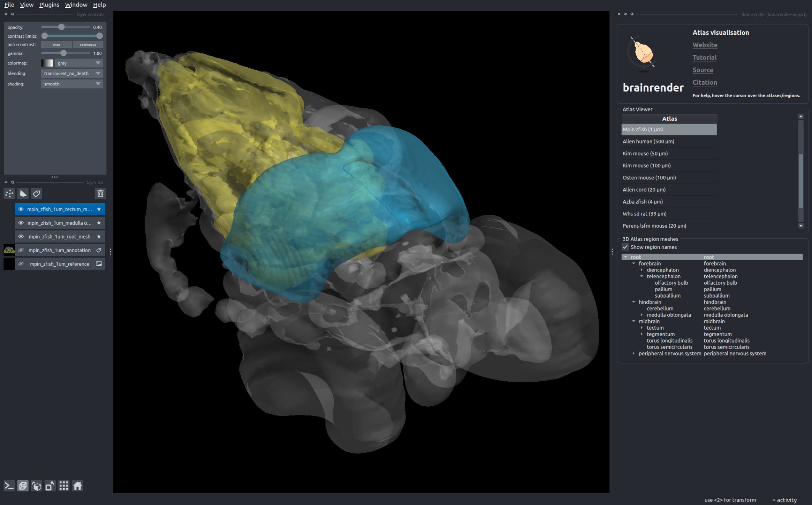The width and height of the screenshot is (812, 505).
Task: Toggle 2D/3D view mode icon
Action: tap(23, 486)
